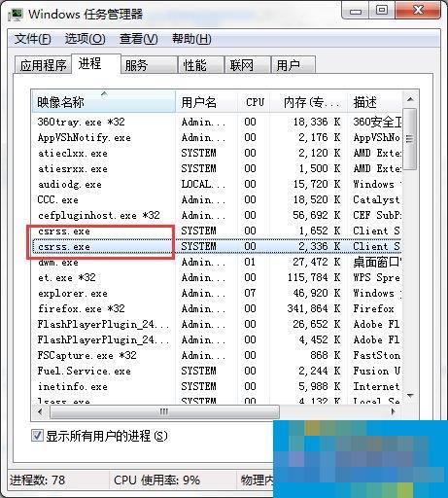448x498 pixels.
Task: Click horizontal scrollbar right arrow
Action: [394, 412]
